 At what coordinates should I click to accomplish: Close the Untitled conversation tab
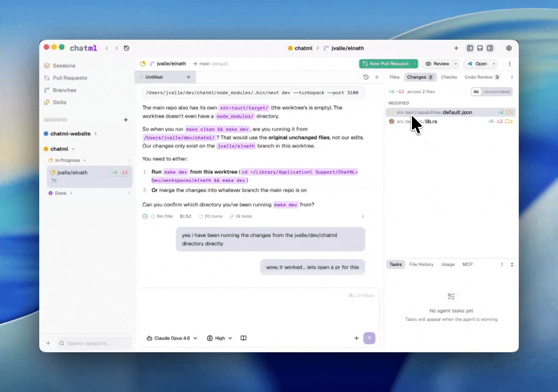(x=188, y=77)
